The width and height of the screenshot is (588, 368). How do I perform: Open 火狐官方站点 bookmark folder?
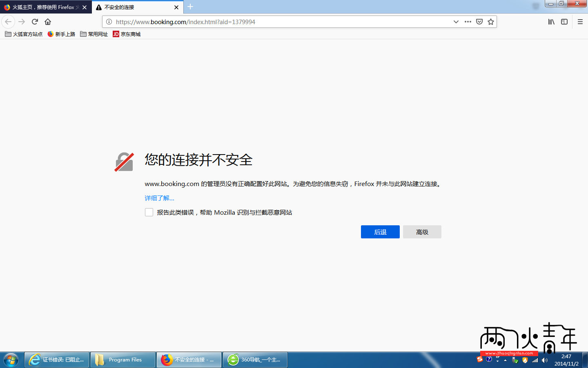coord(24,34)
